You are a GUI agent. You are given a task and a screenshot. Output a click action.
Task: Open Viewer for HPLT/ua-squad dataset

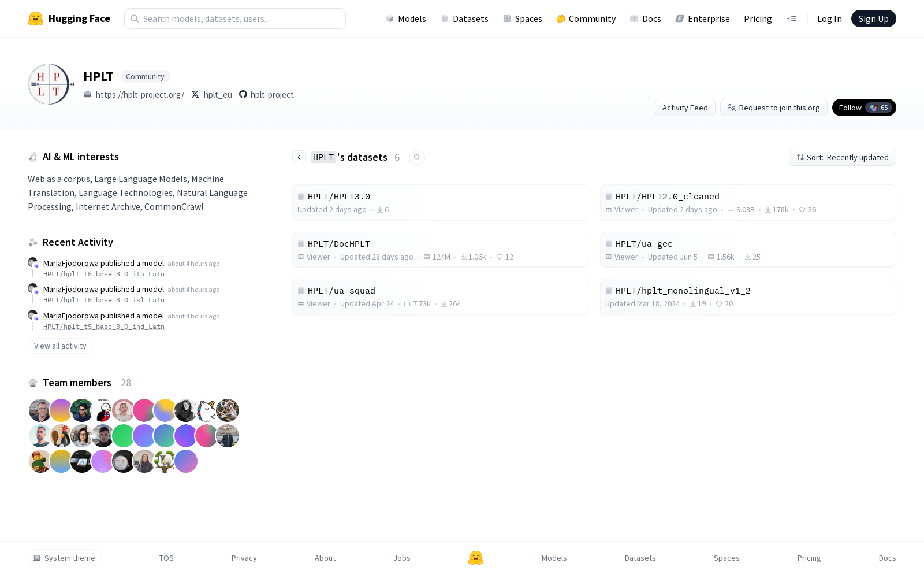314,303
